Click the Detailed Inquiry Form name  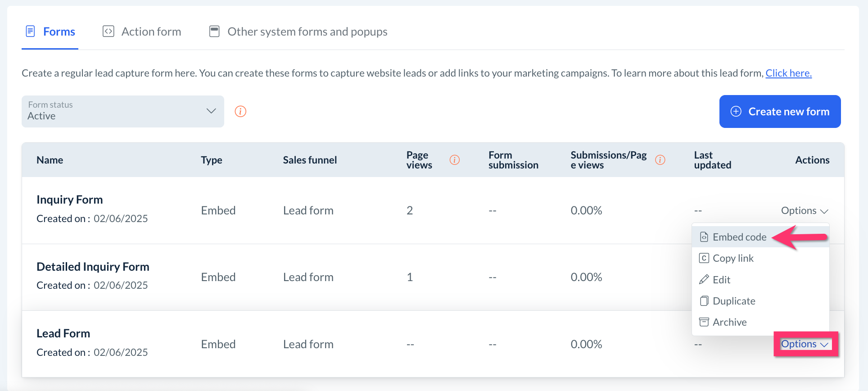[93, 267]
